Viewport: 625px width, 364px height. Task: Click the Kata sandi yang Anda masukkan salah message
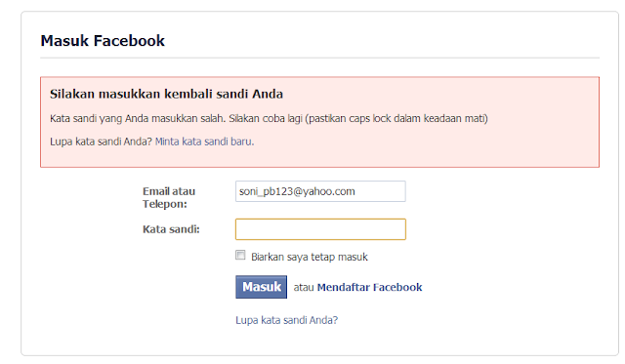pos(269,118)
